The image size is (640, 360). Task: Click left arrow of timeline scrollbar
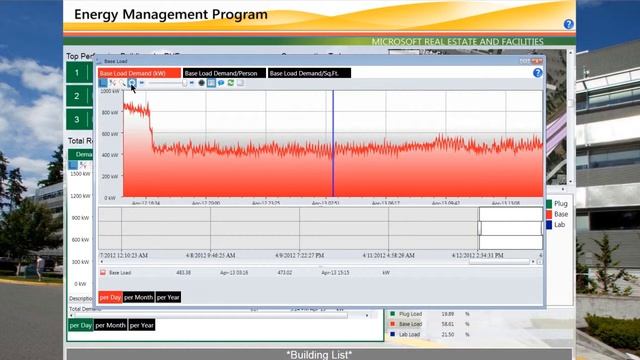(102, 262)
